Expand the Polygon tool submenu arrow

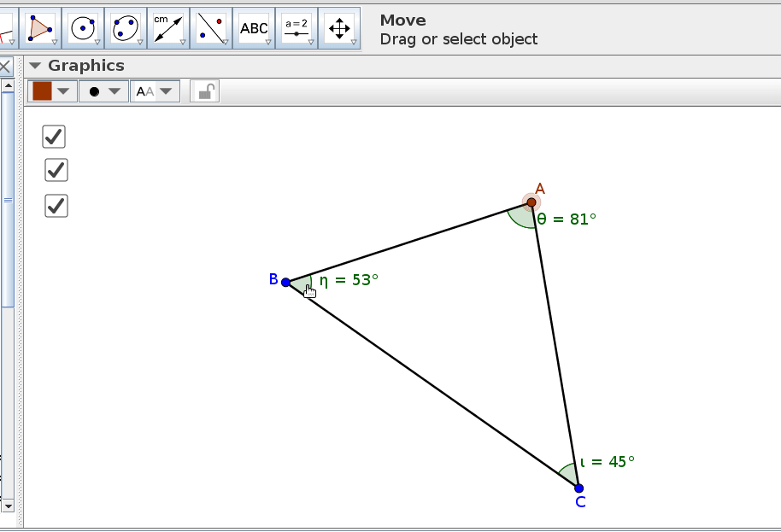[55, 43]
